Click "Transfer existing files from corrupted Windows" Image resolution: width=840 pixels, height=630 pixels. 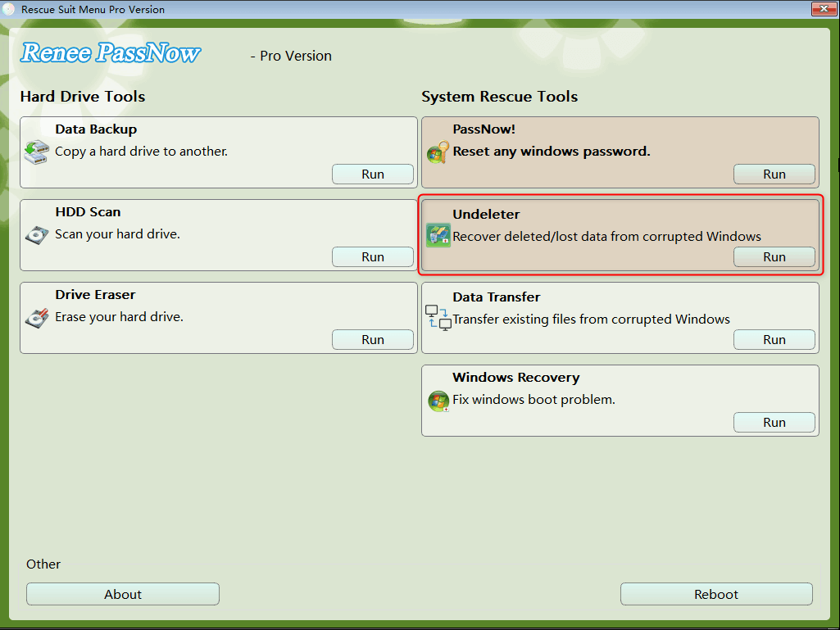coord(591,320)
